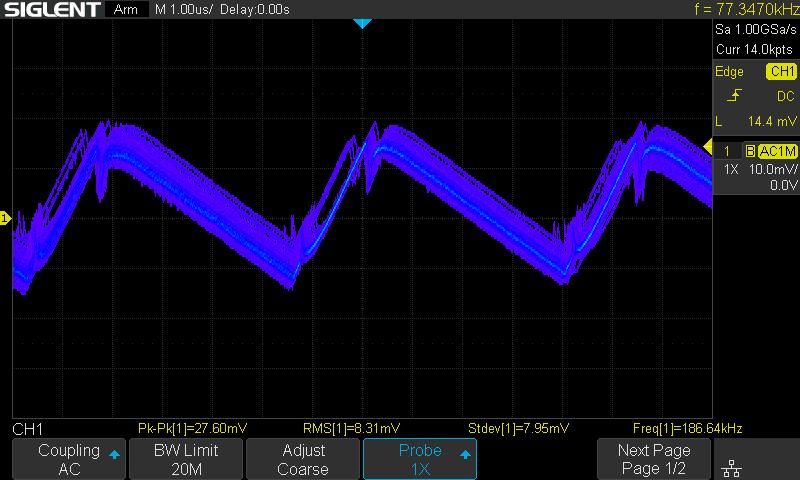The height and width of the screenshot is (480, 800).
Task: Click the network LAN status icon
Action: pos(732,468)
